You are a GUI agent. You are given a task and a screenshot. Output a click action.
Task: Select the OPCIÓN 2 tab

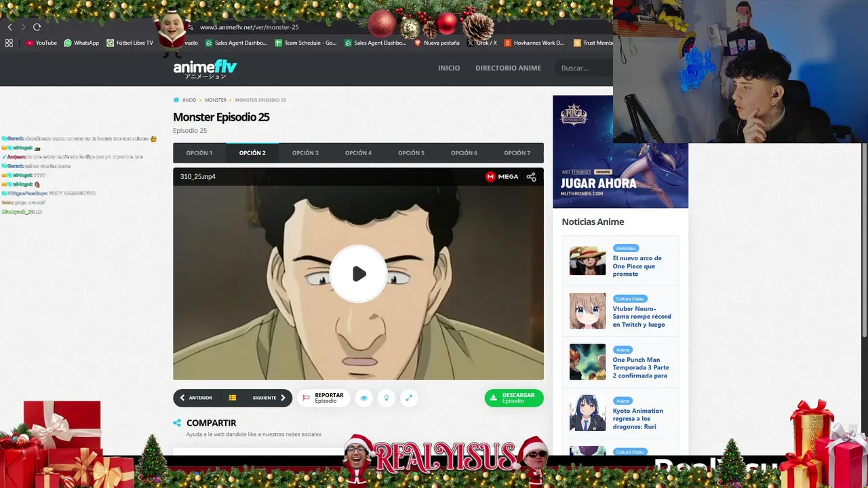[252, 153]
